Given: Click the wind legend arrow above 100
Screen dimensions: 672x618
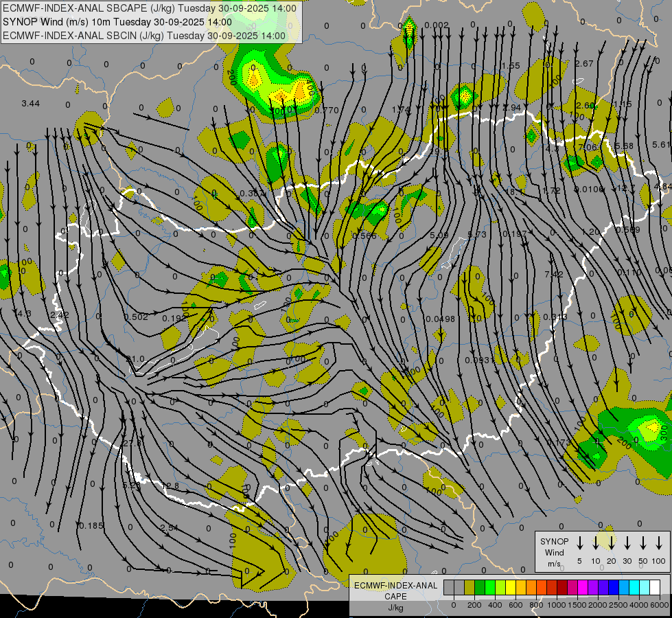Looking at the screenshot, I should pyautogui.click(x=659, y=543).
